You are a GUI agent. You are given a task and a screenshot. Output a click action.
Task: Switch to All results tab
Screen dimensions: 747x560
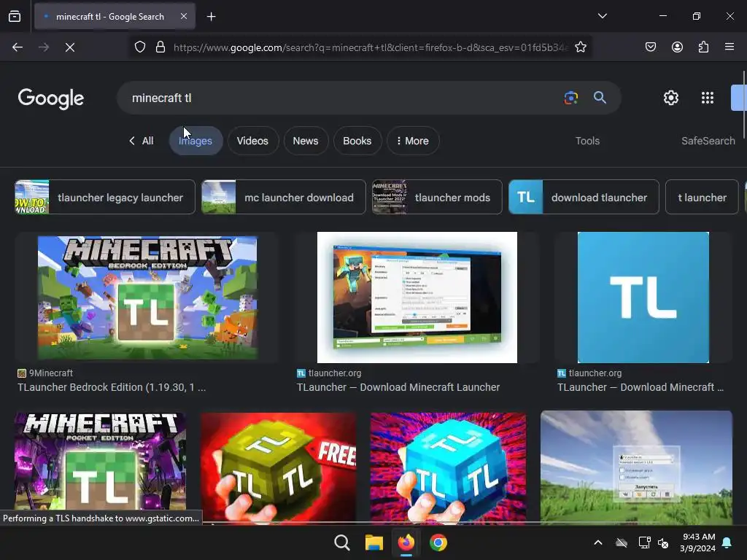142,141
